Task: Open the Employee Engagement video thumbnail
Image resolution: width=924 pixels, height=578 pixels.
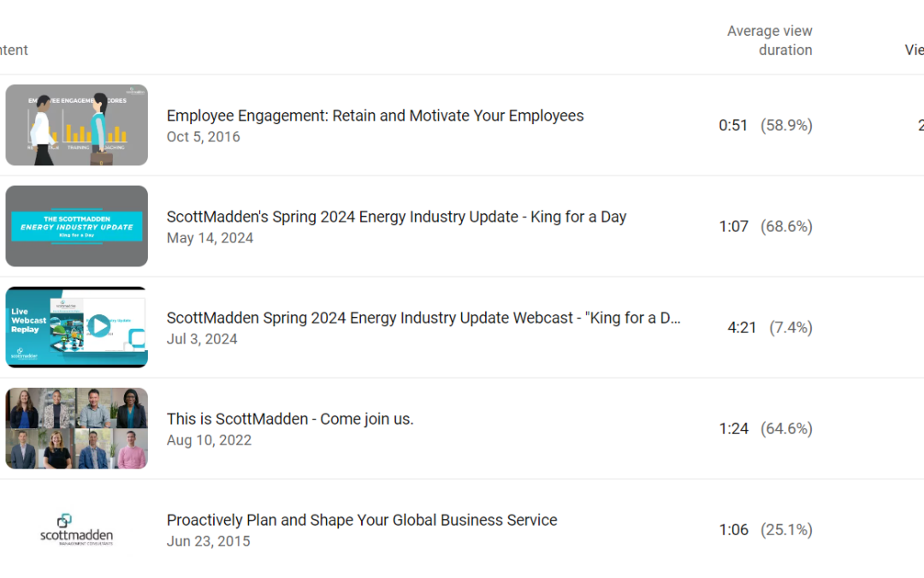Action: pyautogui.click(x=76, y=125)
